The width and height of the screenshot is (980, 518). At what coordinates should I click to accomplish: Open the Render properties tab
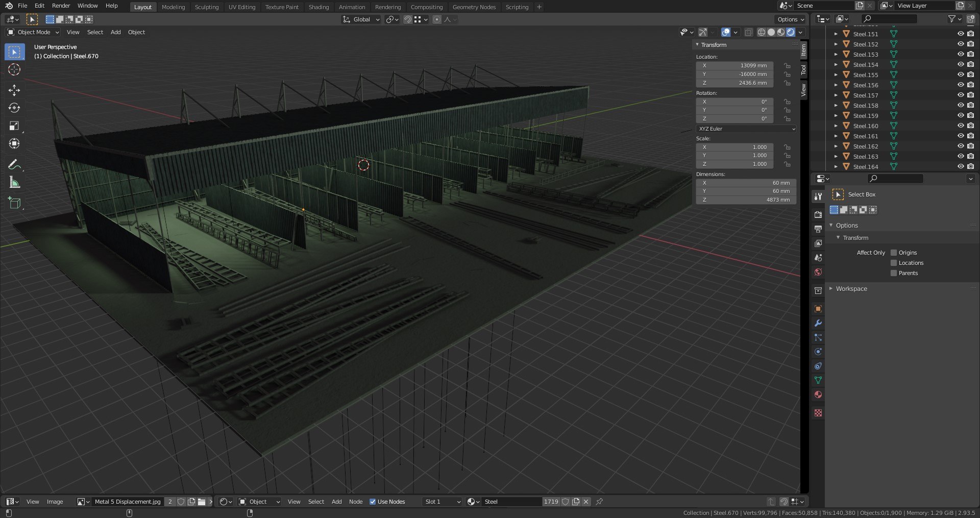[x=818, y=215]
